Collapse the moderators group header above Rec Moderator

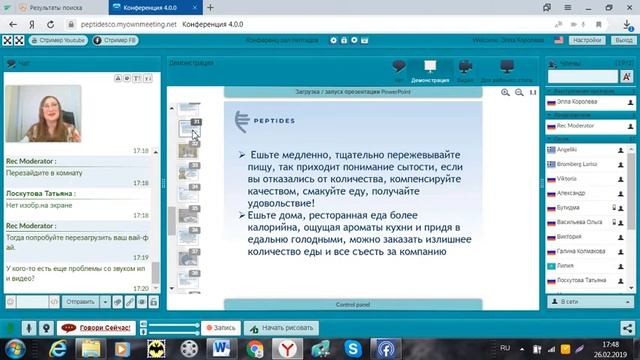click(x=591, y=116)
